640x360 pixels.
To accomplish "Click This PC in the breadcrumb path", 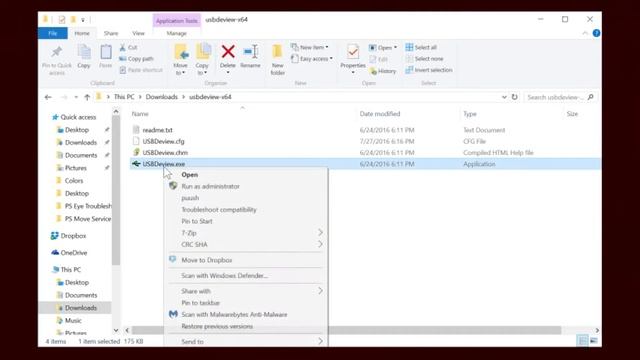I will [x=124, y=97].
